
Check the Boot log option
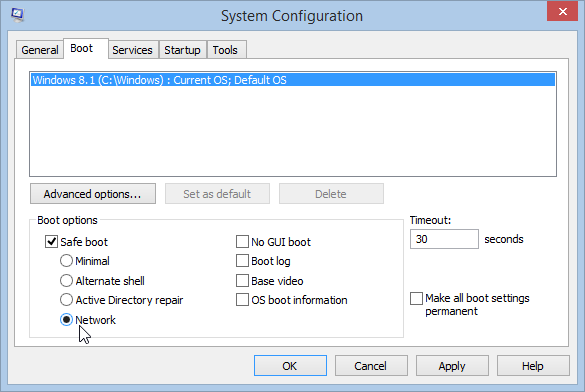click(243, 261)
